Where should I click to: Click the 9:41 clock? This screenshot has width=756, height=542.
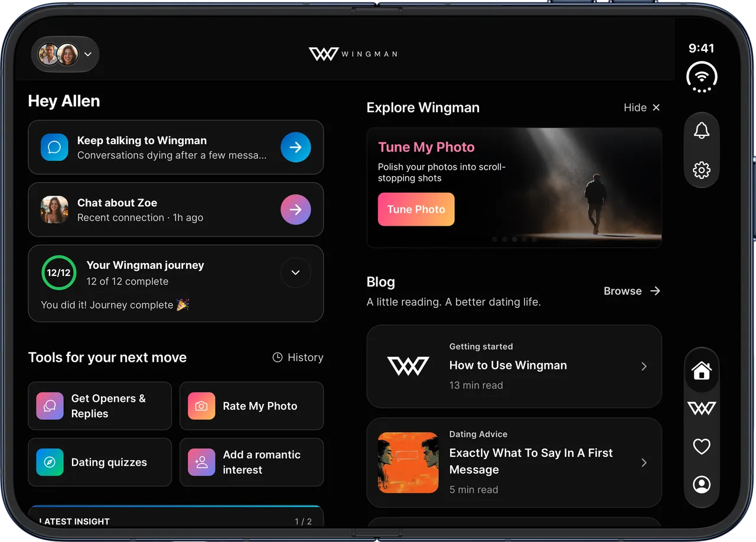point(702,48)
